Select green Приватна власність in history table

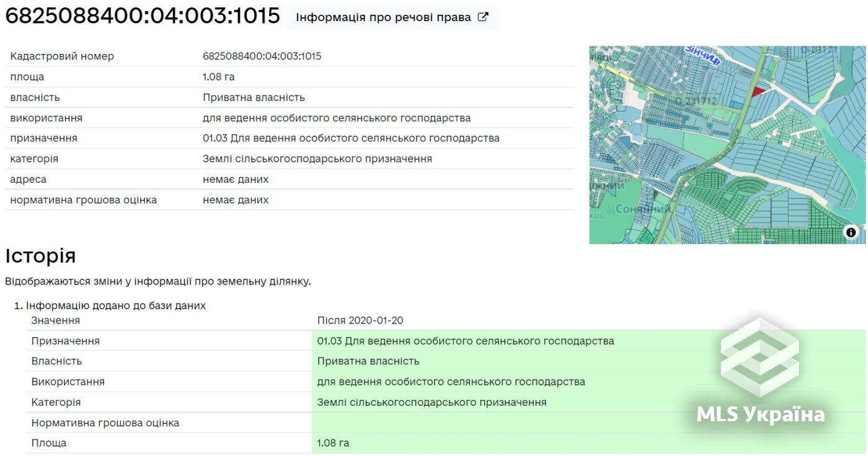coord(368,361)
